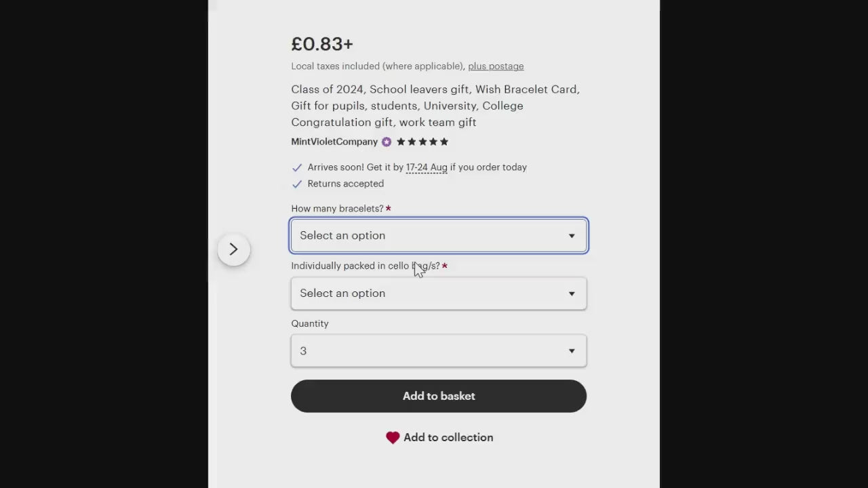Open the How many bracelets dropdown
Screen dimensions: 868x488
[x=438, y=236]
